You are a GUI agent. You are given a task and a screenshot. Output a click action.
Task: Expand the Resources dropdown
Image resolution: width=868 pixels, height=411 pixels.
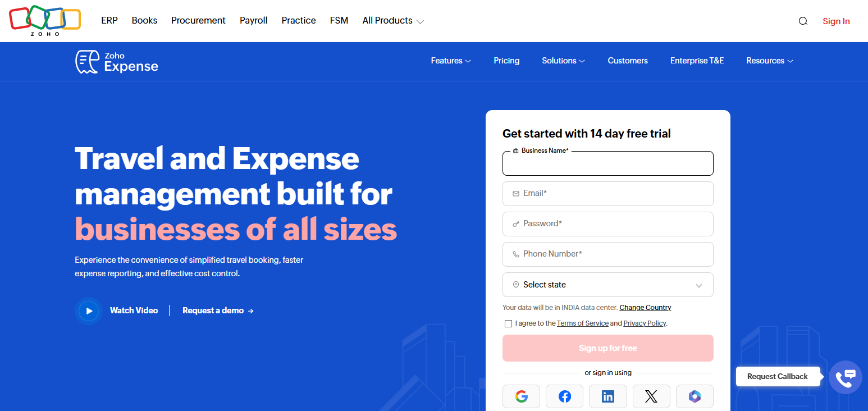click(x=769, y=61)
